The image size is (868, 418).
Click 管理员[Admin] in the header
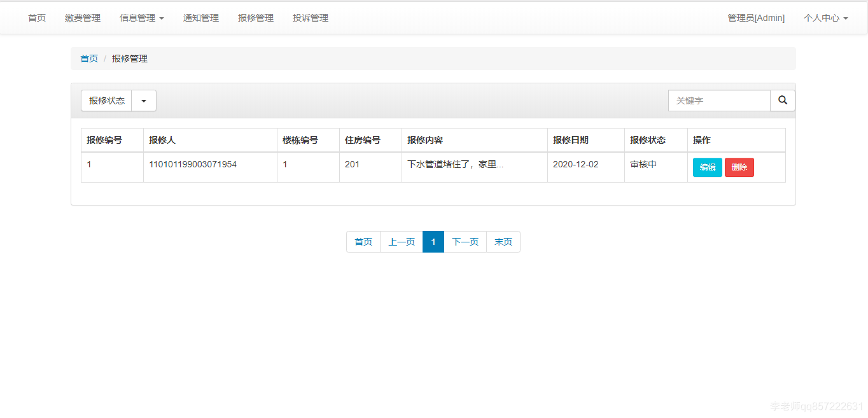click(x=756, y=18)
